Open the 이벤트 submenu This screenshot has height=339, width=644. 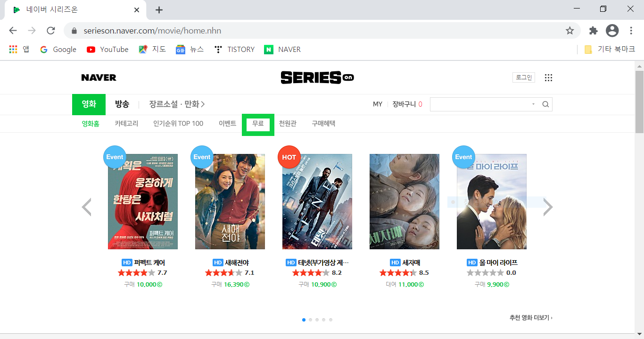pos(227,124)
